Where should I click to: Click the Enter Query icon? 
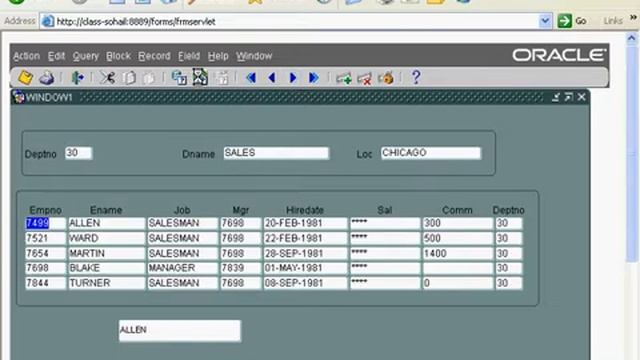point(179,78)
